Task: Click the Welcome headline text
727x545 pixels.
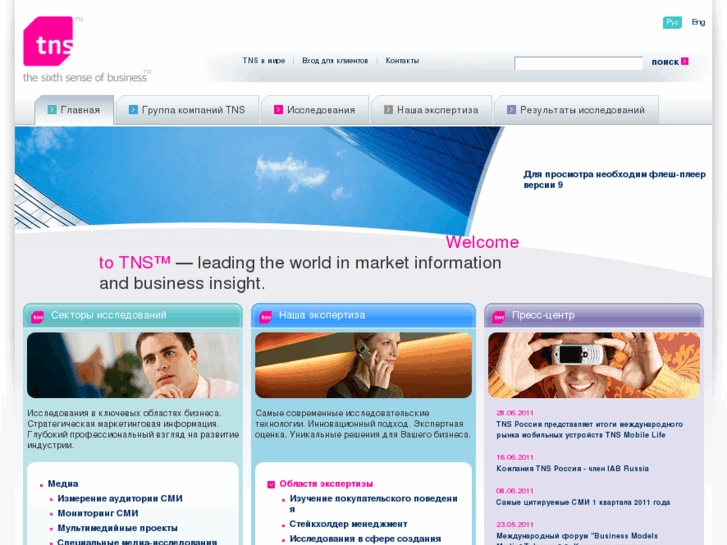Action: coord(482,242)
